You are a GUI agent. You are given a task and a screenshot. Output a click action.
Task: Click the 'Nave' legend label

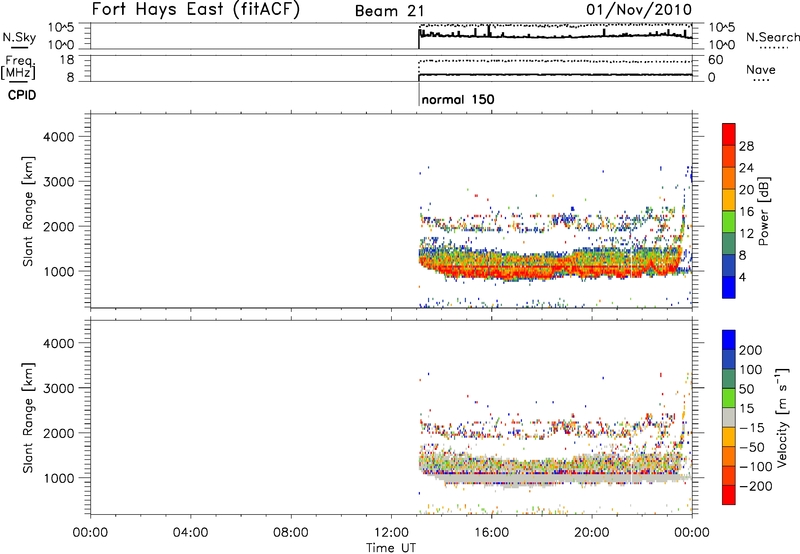[x=761, y=69]
